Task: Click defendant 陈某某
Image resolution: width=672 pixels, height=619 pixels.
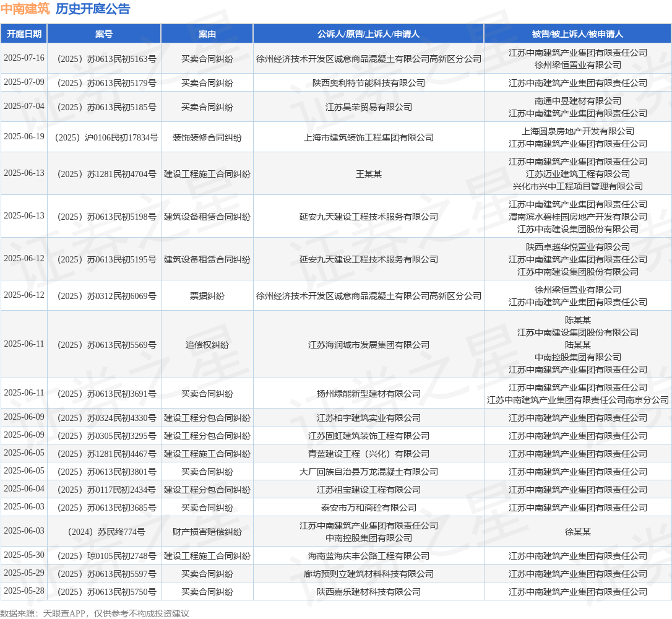Action: [x=578, y=320]
